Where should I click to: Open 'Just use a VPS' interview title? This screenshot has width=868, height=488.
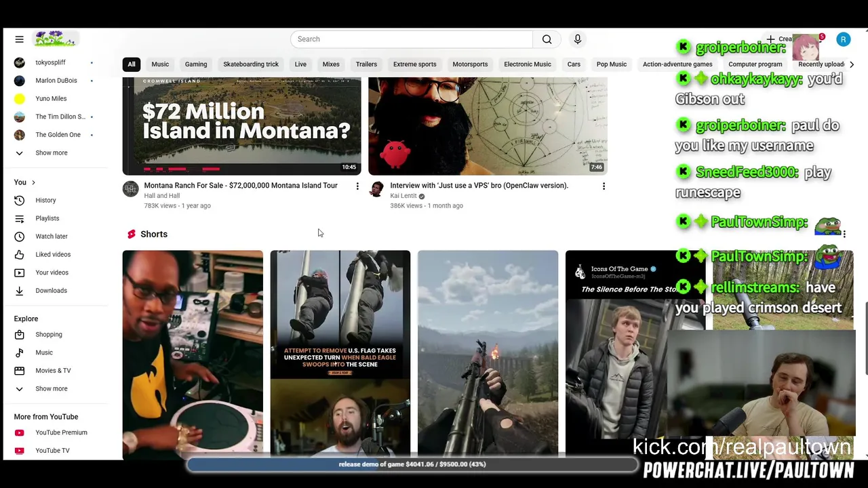coord(479,186)
